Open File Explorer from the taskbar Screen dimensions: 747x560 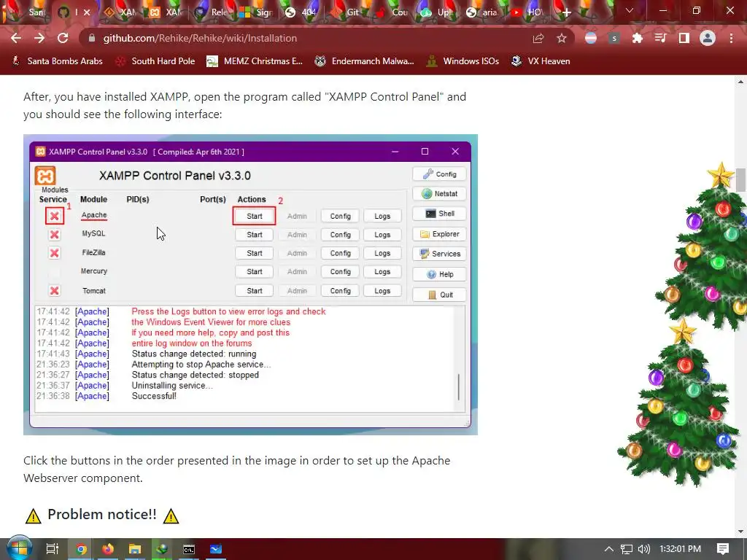[135, 549]
